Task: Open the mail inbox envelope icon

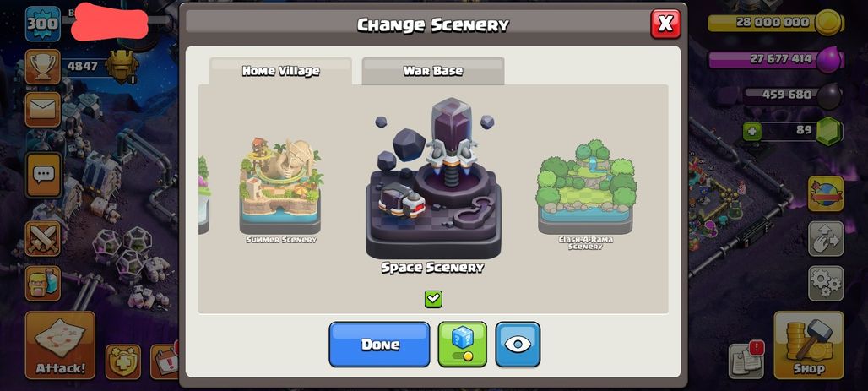Action: click(42, 110)
